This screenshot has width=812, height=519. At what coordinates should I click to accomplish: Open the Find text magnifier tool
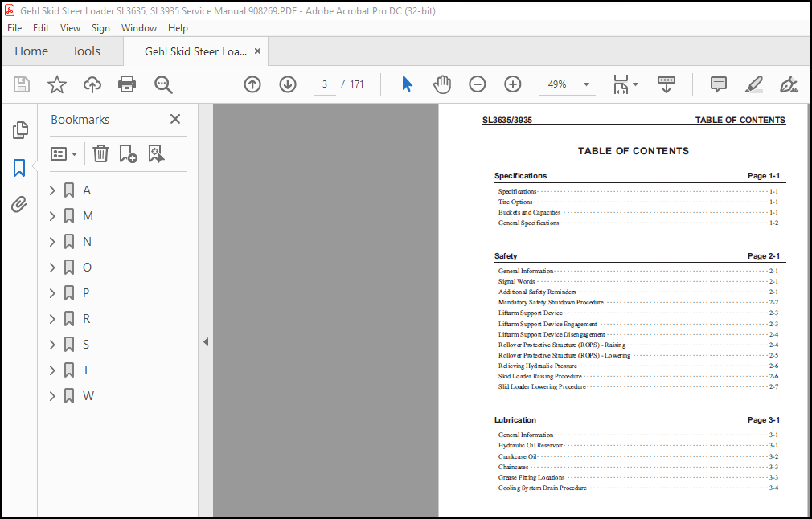[163, 84]
